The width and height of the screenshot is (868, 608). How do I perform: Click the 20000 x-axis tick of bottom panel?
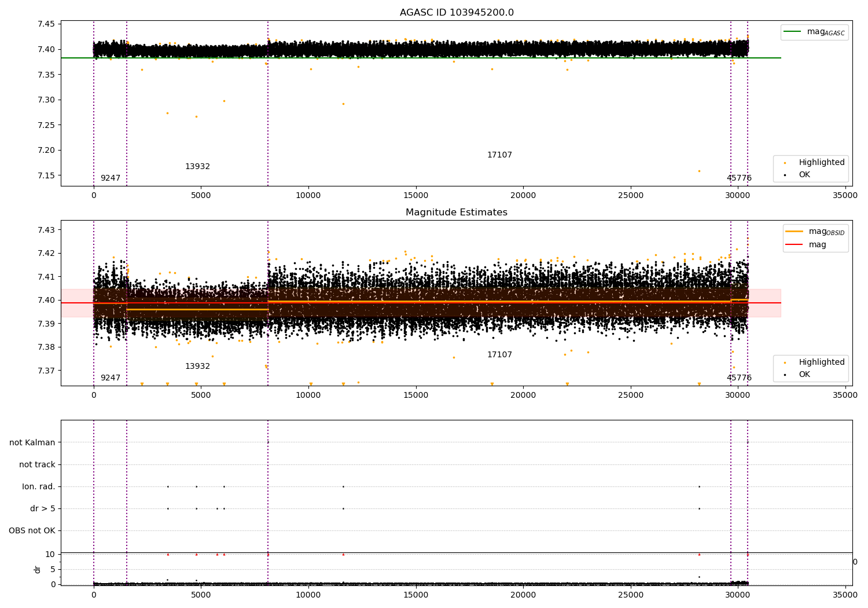pyautogui.click(x=523, y=594)
